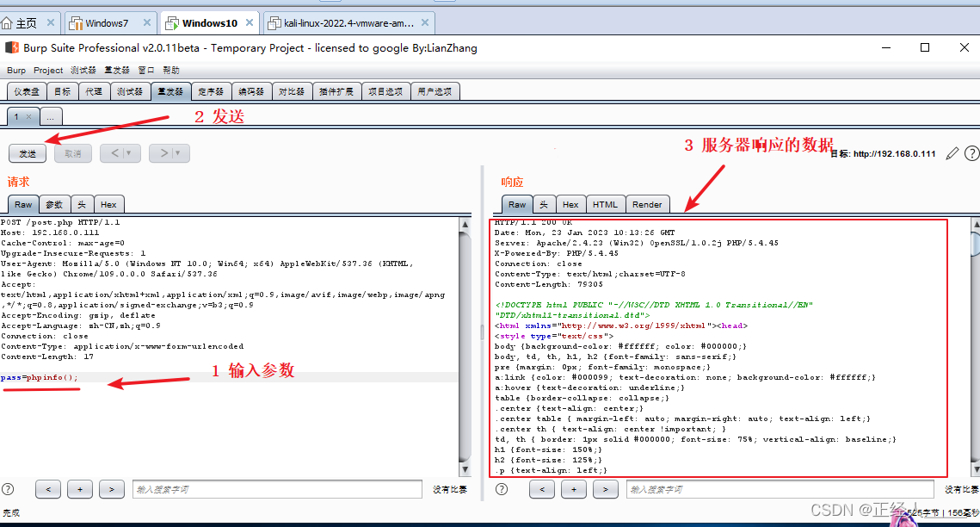Click the 发送 send button
This screenshot has width=980, height=527.
click(x=28, y=153)
